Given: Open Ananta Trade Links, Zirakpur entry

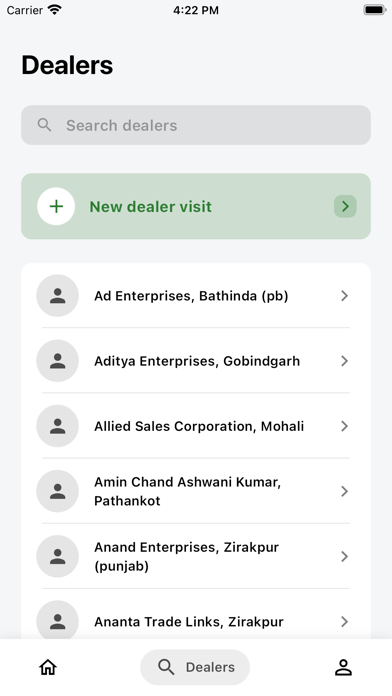Looking at the screenshot, I should tap(196, 621).
